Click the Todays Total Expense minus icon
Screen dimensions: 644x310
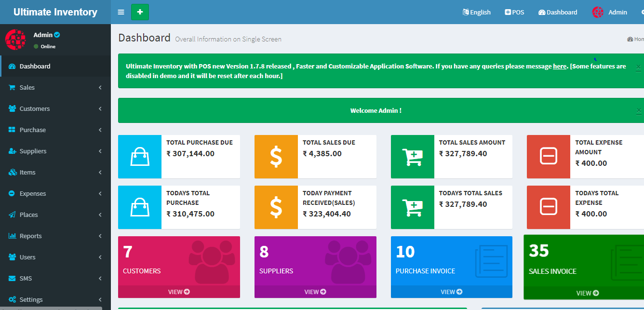tap(549, 207)
